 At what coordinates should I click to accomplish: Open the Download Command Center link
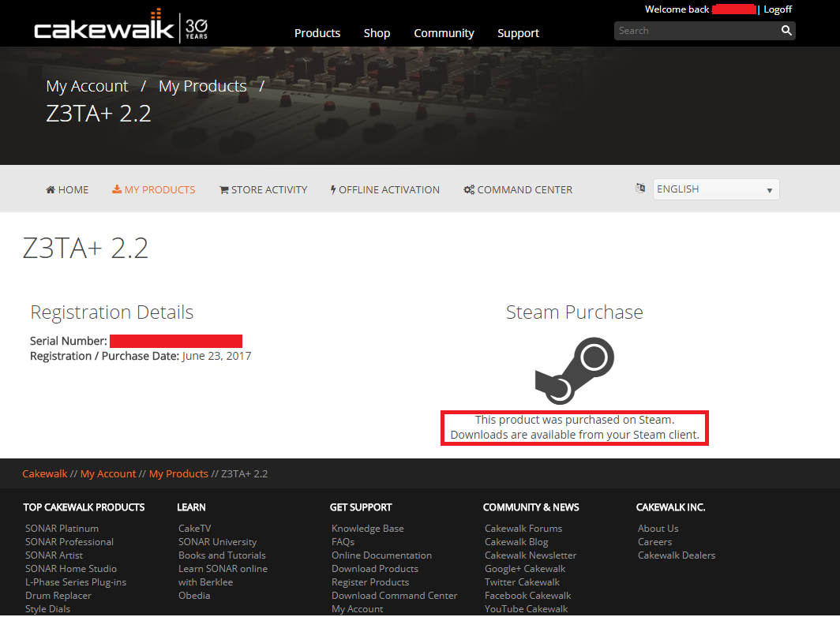click(394, 595)
